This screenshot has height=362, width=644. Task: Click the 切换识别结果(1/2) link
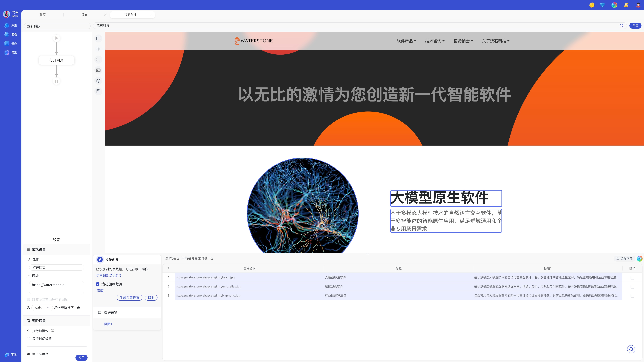pyautogui.click(x=109, y=276)
